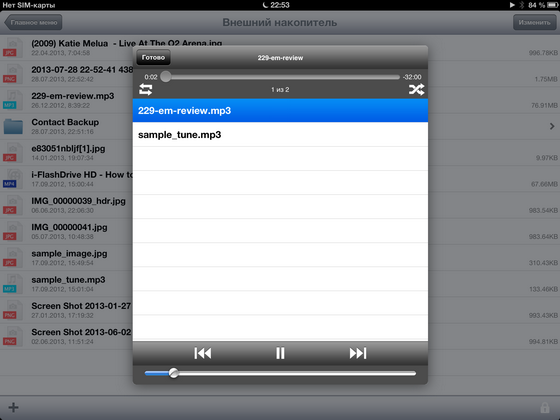
Task: Tap the plus add icon
Action: tap(14, 407)
